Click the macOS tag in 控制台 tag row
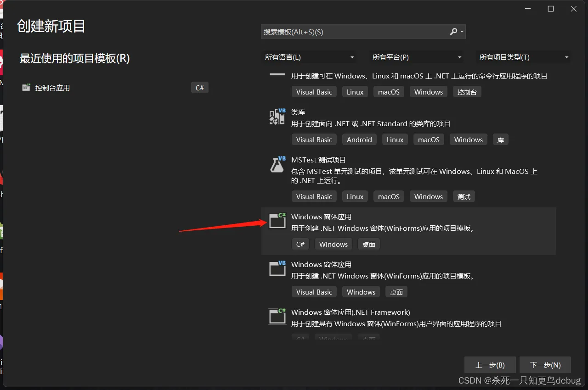 coord(389,92)
